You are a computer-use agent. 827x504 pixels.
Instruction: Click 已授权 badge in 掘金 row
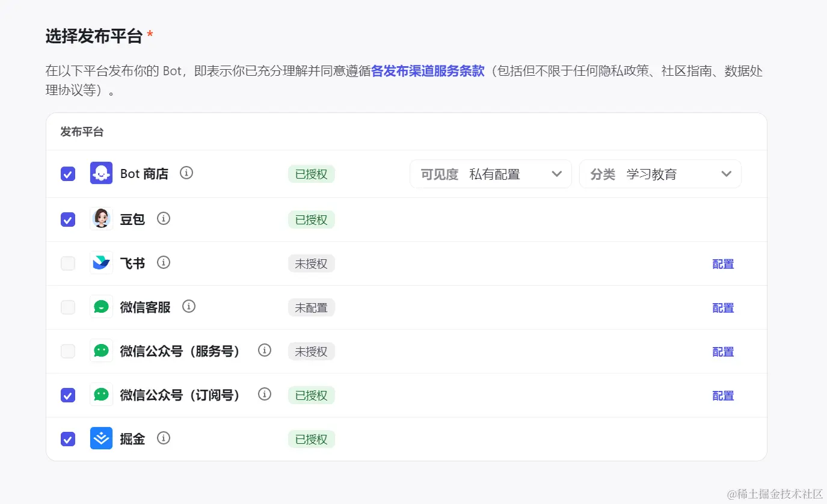[312, 439]
